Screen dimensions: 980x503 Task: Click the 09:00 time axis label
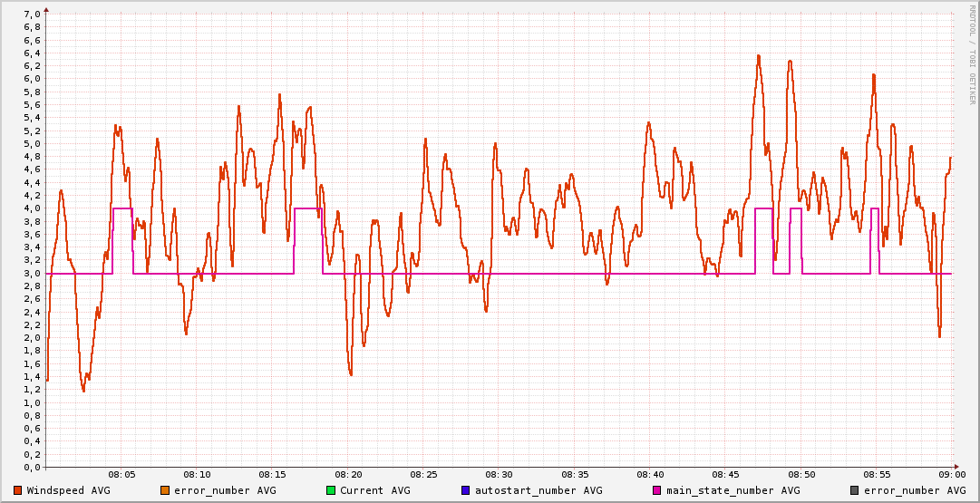(951, 474)
